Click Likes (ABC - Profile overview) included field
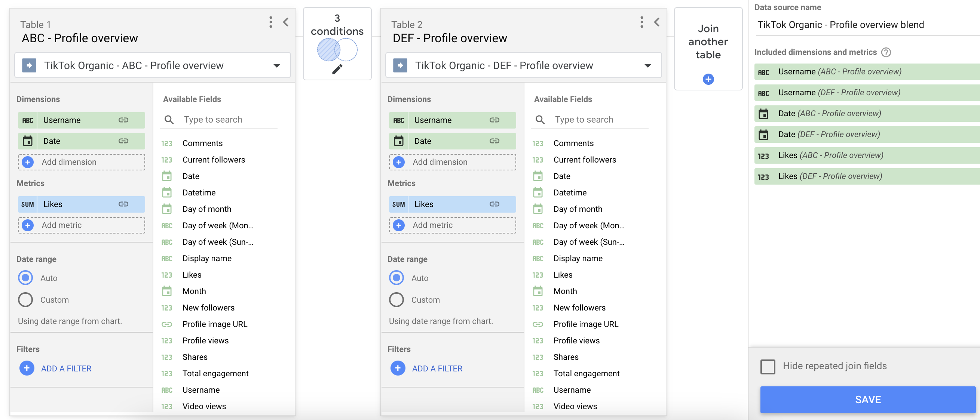The height and width of the screenshot is (420, 980). click(x=867, y=155)
